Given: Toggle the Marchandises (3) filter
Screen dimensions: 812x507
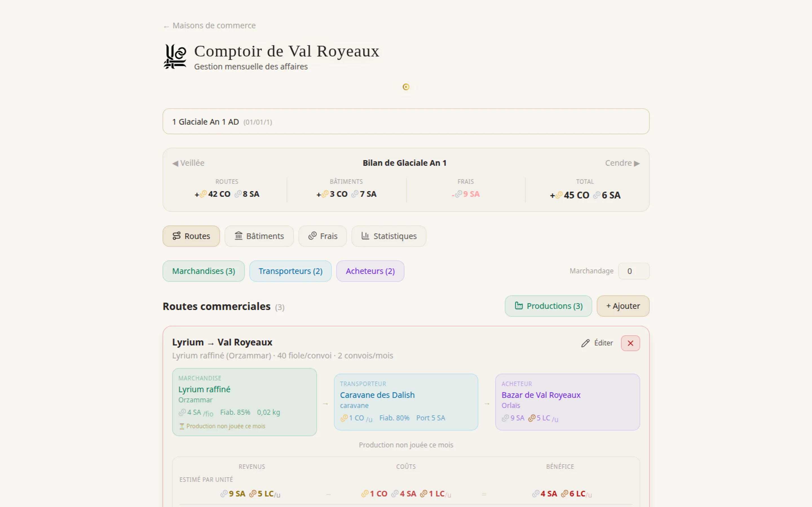Looking at the screenshot, I should (x=203, y=271).
